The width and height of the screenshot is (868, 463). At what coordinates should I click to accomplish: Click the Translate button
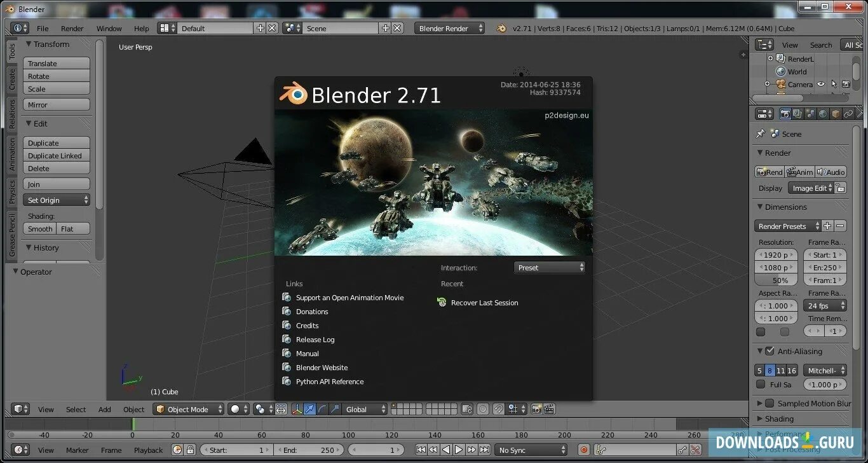click(x=57, y=63)
